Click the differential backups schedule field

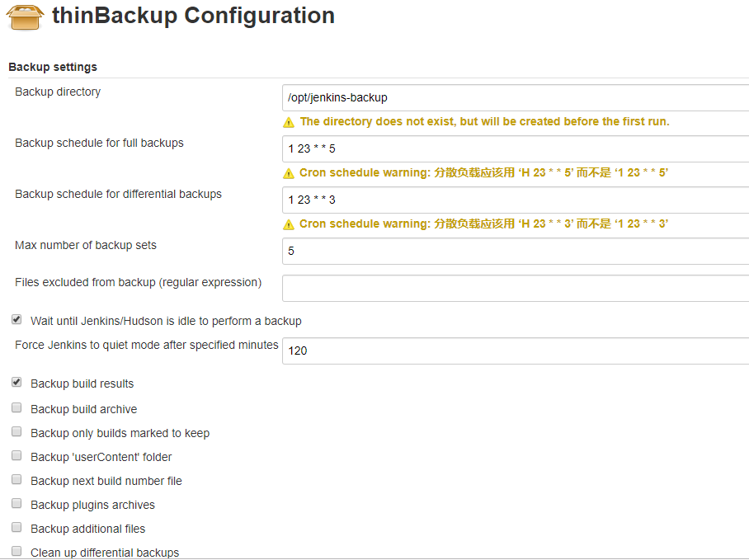point(515,200)
